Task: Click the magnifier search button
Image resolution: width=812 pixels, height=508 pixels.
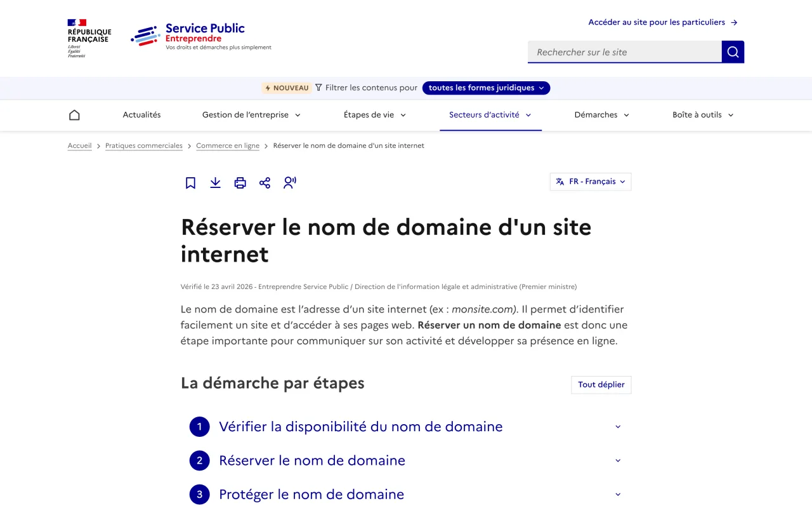Action: click(733, 52)
